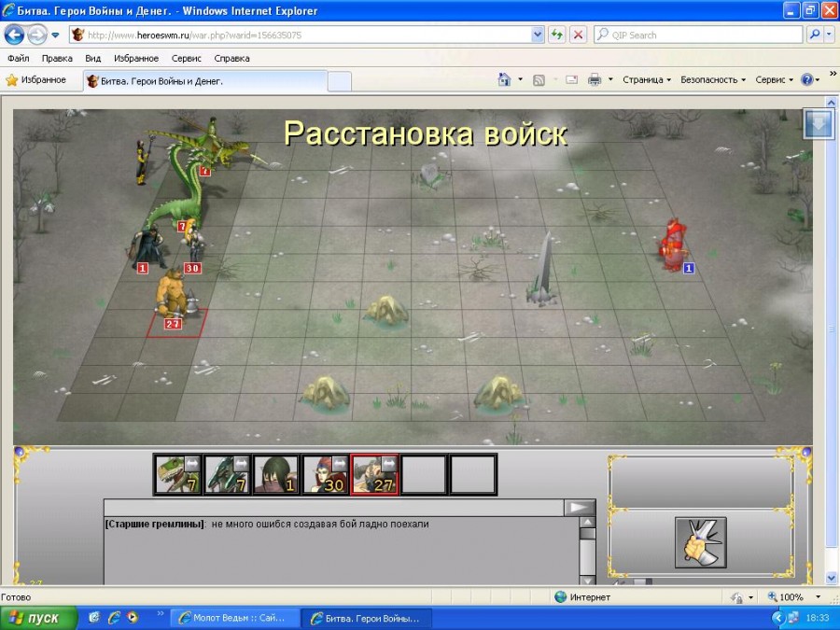Open the Справка menu
This screenshot has width=840, height=630.
coord(231,59)
